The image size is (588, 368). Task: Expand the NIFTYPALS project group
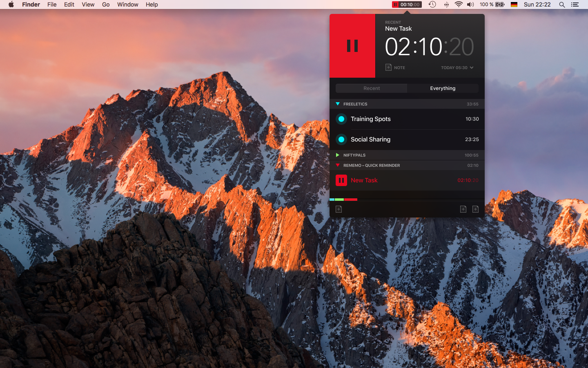[x=338, y=155]
